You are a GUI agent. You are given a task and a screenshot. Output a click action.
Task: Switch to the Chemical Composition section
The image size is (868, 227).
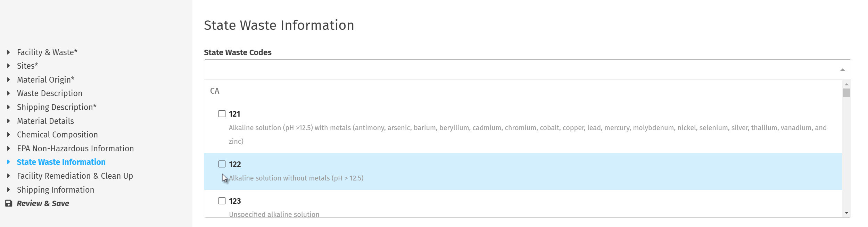coord(57,135)
